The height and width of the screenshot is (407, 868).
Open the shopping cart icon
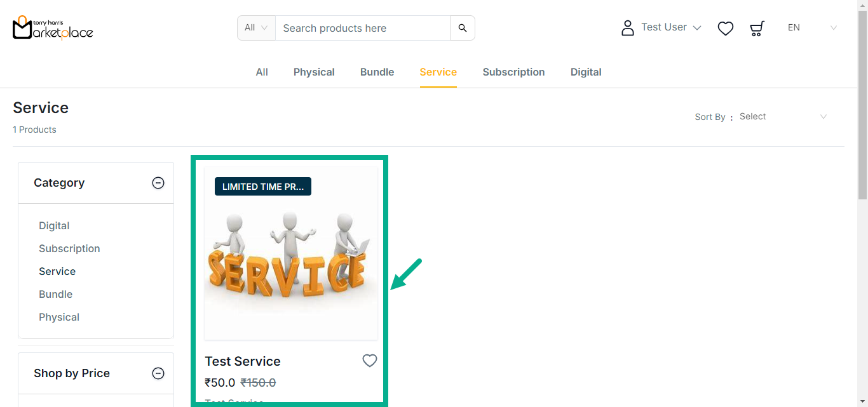[757, 29]
